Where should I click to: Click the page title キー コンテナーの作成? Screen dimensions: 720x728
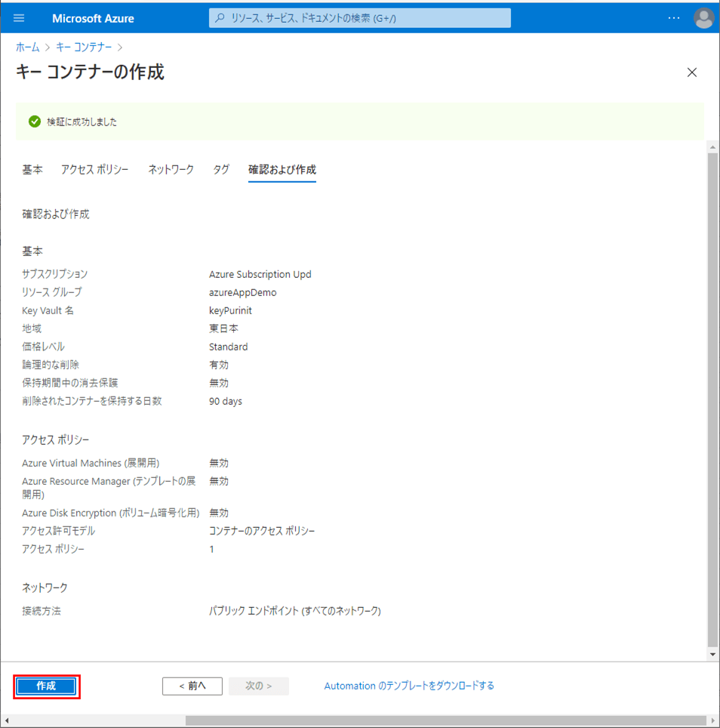coord(90,72)
